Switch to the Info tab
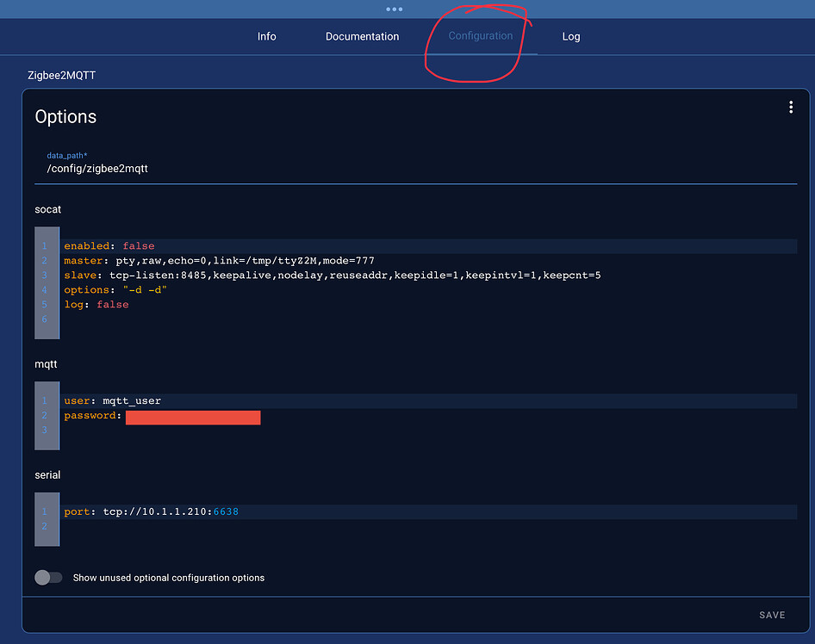The height and width of the screenshot is (644, 815). (x=266, y=36)
